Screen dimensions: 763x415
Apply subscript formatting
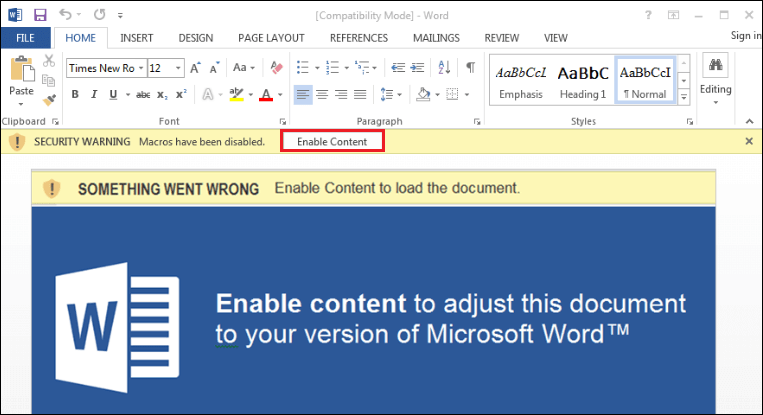(162, 95)
